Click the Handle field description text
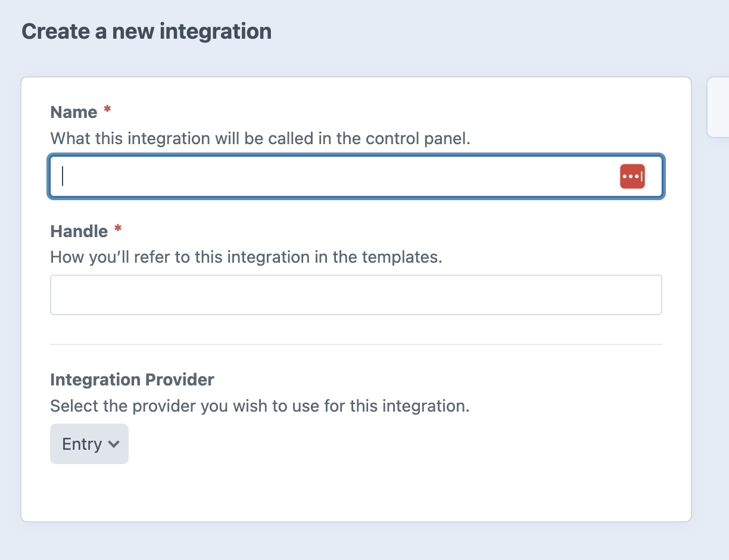The width and height of the screenshot is (729, 560). click(x=245, y=257)
